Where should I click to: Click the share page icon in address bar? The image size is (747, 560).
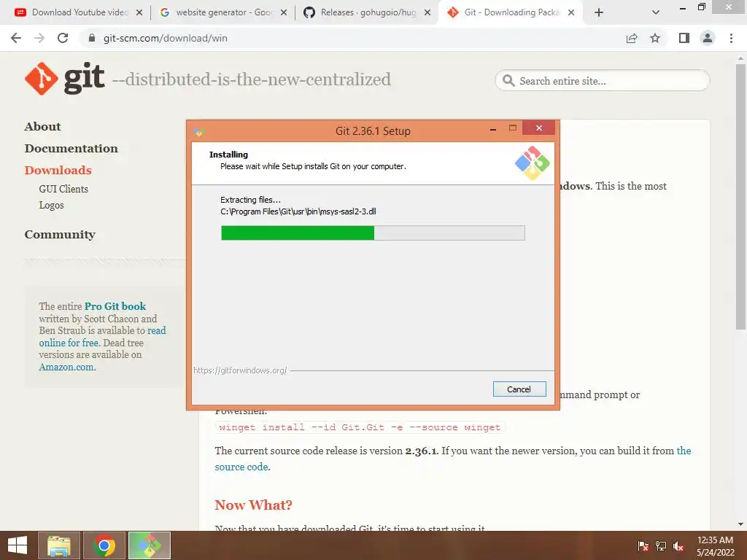tap(632, 38)
